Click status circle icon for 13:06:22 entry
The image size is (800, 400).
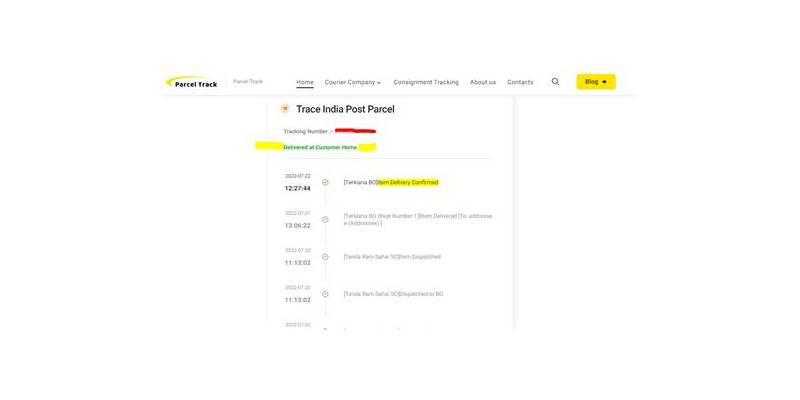(325, 219)
